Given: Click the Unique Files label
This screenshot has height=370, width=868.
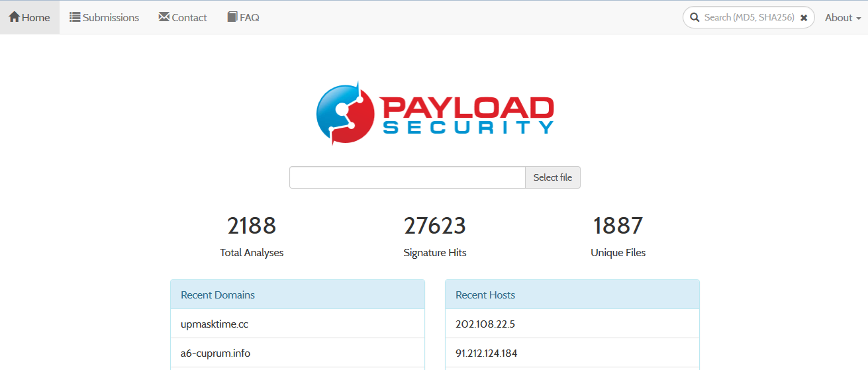Looking at the screenshot, I should (618, 253).
